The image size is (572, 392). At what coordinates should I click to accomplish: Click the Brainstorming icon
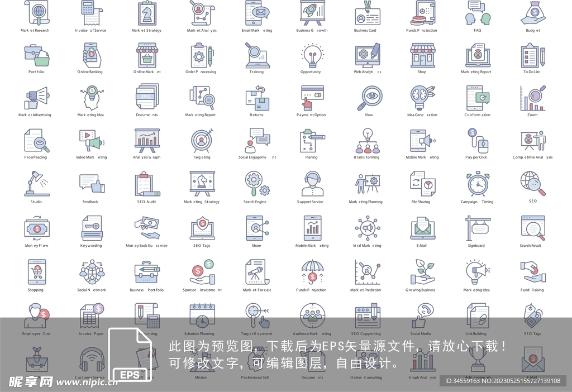tap(367, 141)
